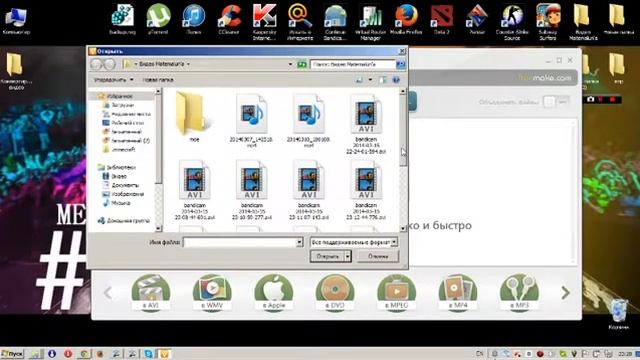Click the search field in Открыть dialog
This screenshot has width=640, height=360.
(x=353, y=64)
